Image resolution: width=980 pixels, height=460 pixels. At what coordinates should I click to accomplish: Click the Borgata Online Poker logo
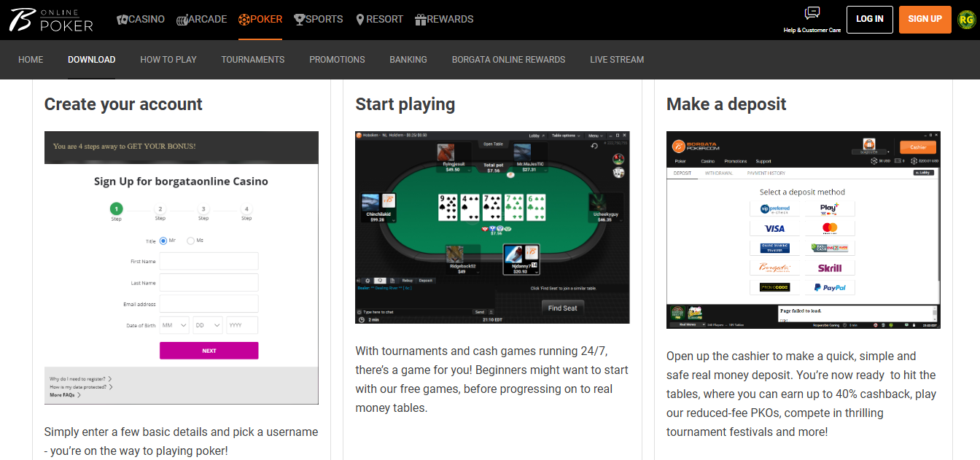coord(52,20)
